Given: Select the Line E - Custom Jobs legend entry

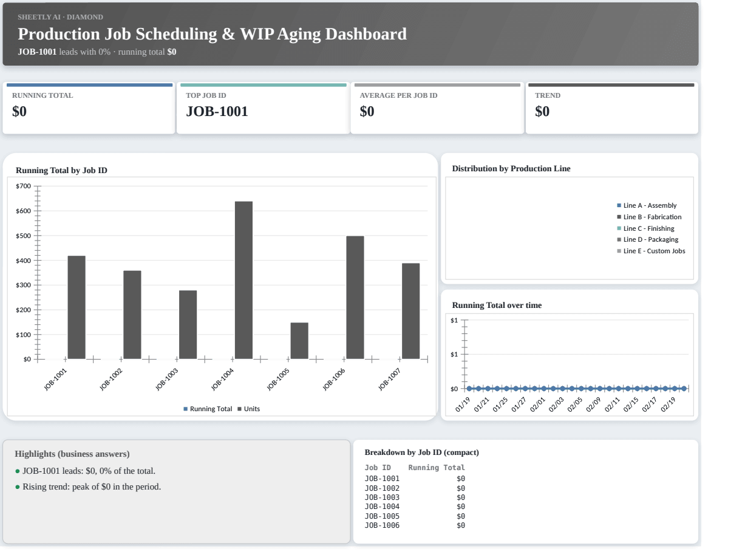Looking at the screenshot, I should (x=651, y=251).
